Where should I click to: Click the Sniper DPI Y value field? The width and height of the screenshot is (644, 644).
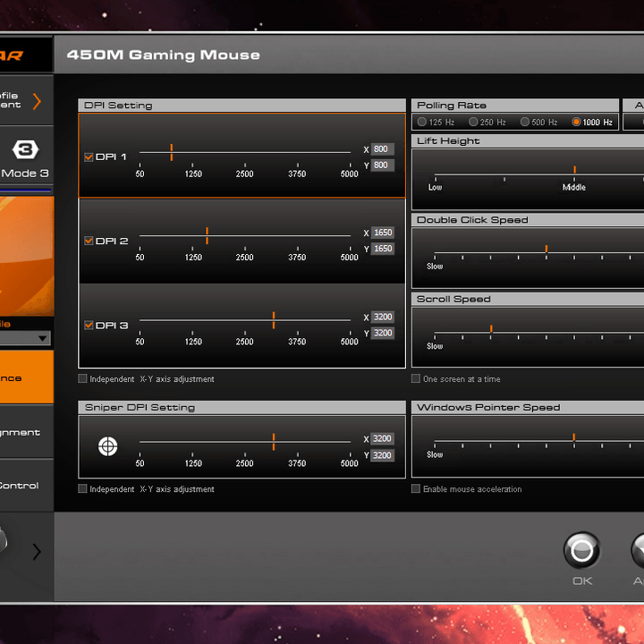[x=383, y=455]
